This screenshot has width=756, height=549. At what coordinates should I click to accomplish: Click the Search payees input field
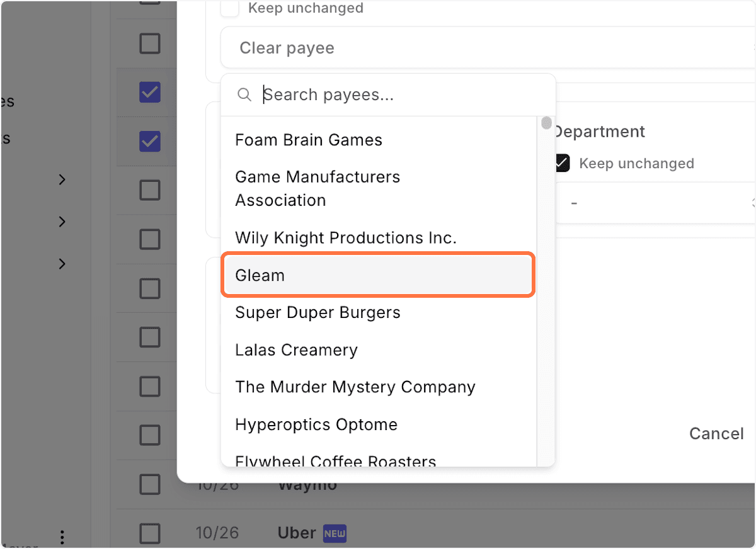coord(353,94)
